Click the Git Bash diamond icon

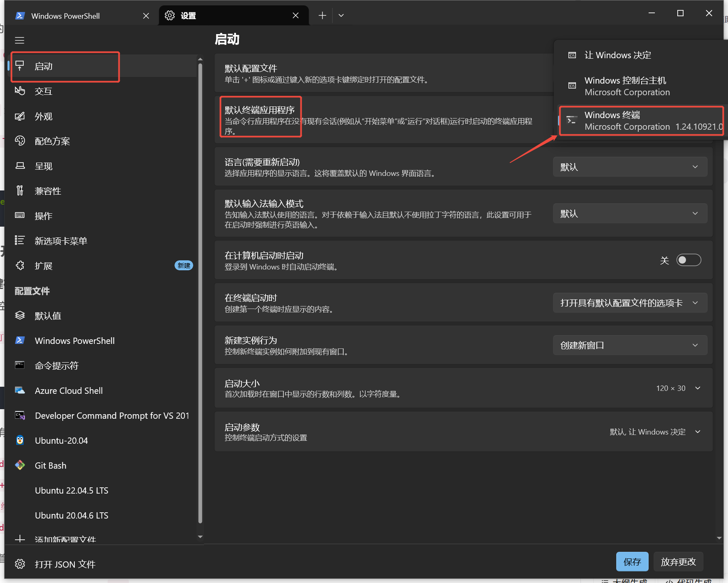pos(20,465)
